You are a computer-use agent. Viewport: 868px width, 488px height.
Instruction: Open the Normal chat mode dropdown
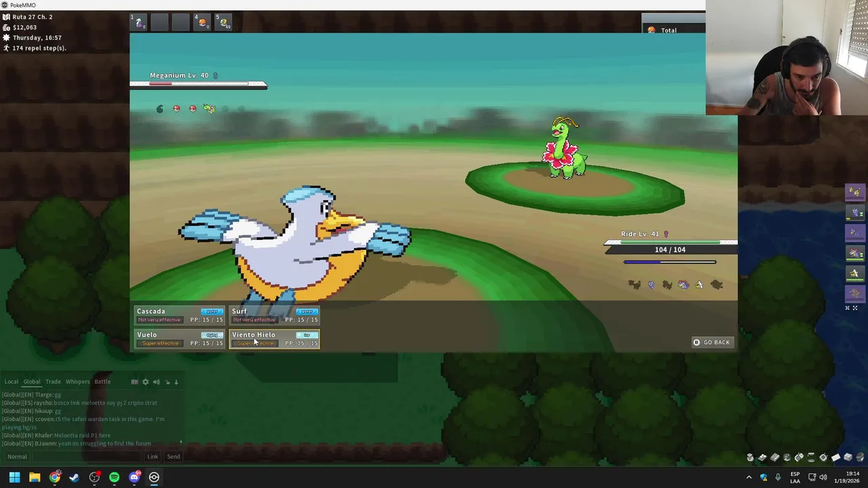(17, 457)
